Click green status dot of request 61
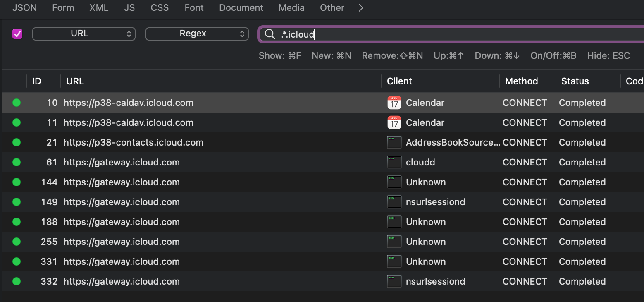644x302 pixels. [17, 162]
